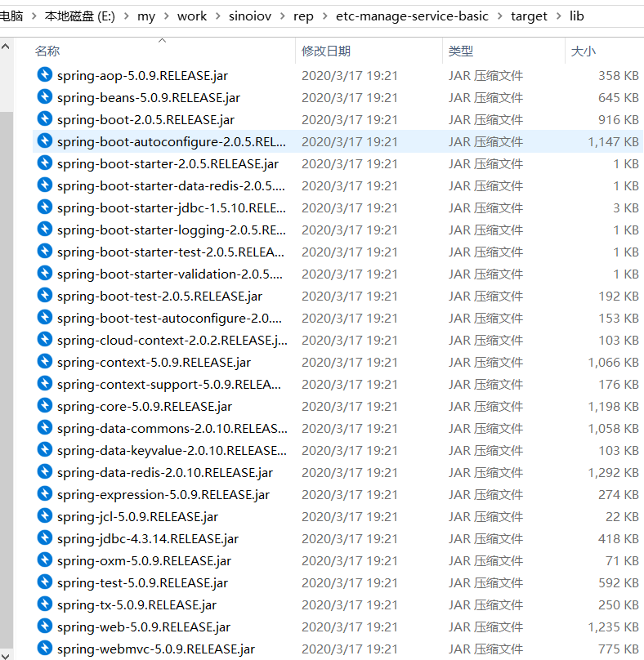Click the icon of spring-context-5.0.9.RELEASE.jar
This screenshot has height=660, width=644.
point(45,361)
